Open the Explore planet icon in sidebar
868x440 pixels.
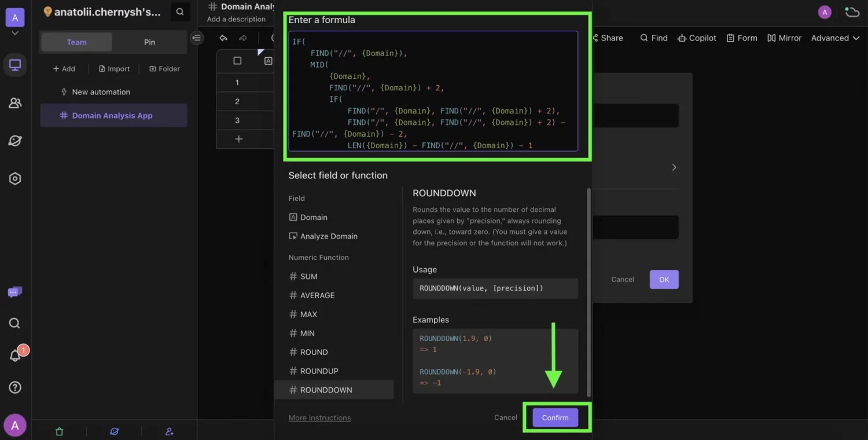(x=15, y=141)
